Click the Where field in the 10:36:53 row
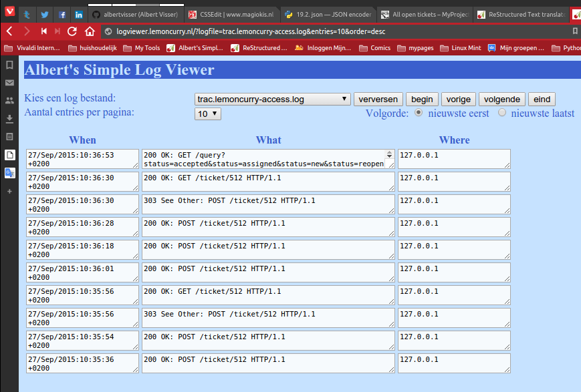The image size is (581, 392). (454, 159)
